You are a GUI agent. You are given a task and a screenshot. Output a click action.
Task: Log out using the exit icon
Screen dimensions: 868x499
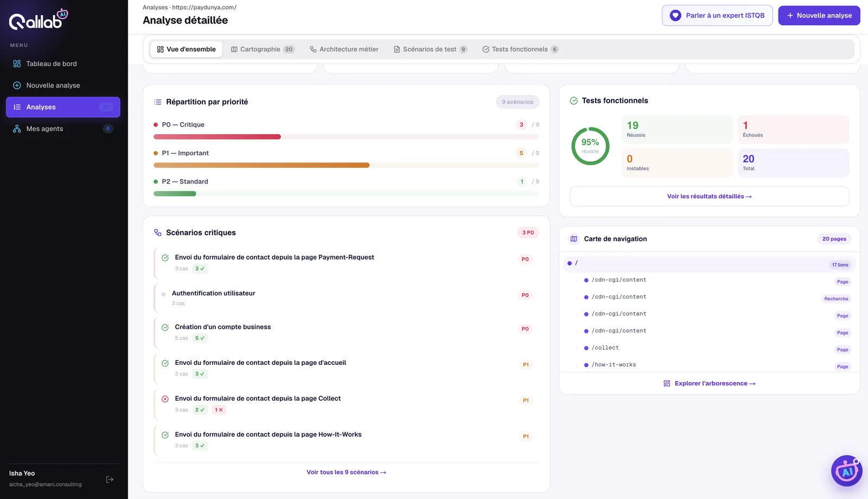[110, 479]
